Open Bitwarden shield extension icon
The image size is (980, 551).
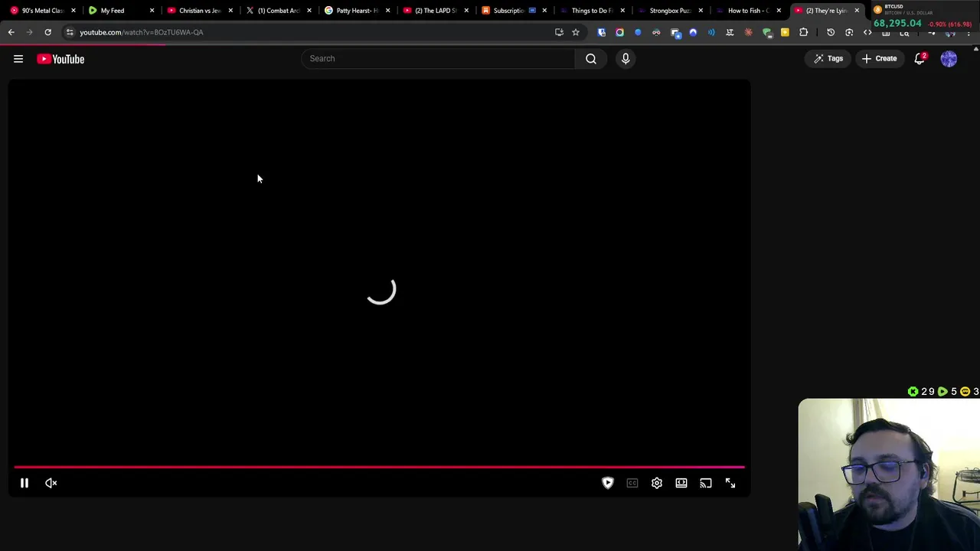click(x=602, y=32)
